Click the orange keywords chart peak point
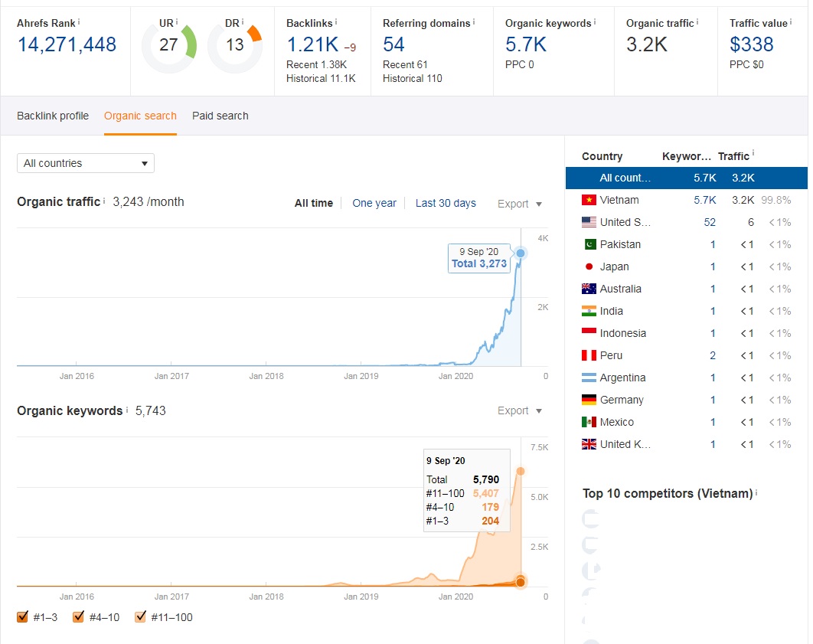Screen dimensions: 813x644 (521, 471)
